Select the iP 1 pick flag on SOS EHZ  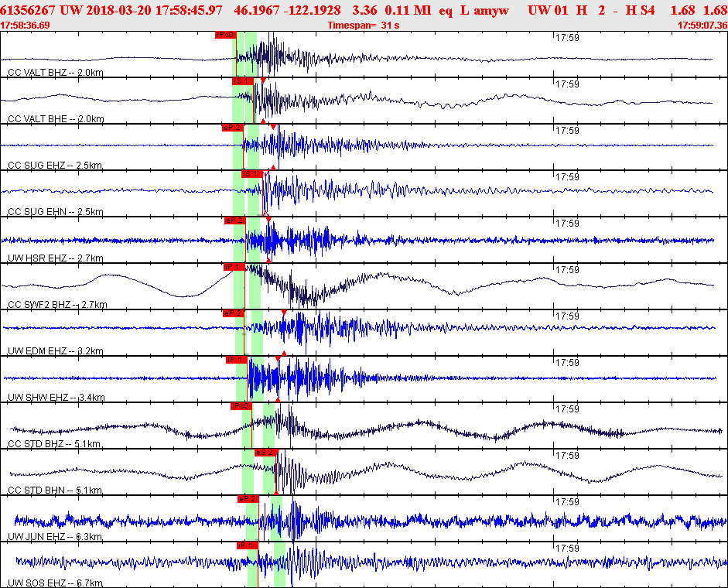247,545
